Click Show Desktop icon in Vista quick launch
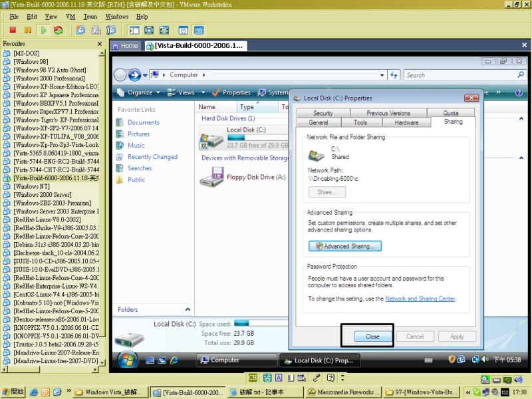The height and width of the screenshot is (399, 532). pyautogui.click(x=150, y=360)
